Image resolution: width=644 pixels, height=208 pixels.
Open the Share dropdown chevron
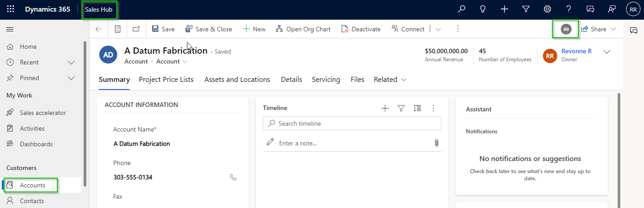613,29
